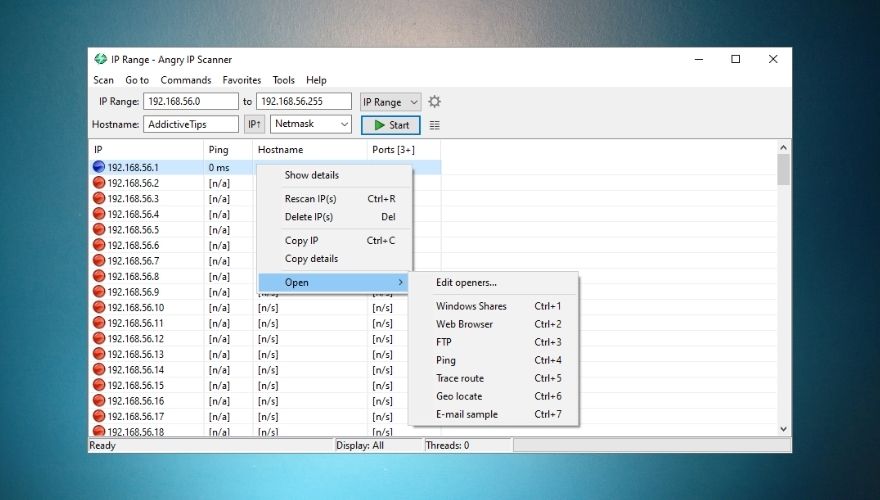Image resolution: width=880 pixels, height=500 pixels.
Task: Click red status icon for 192.168.56.10
Action: tap(99, 307)
